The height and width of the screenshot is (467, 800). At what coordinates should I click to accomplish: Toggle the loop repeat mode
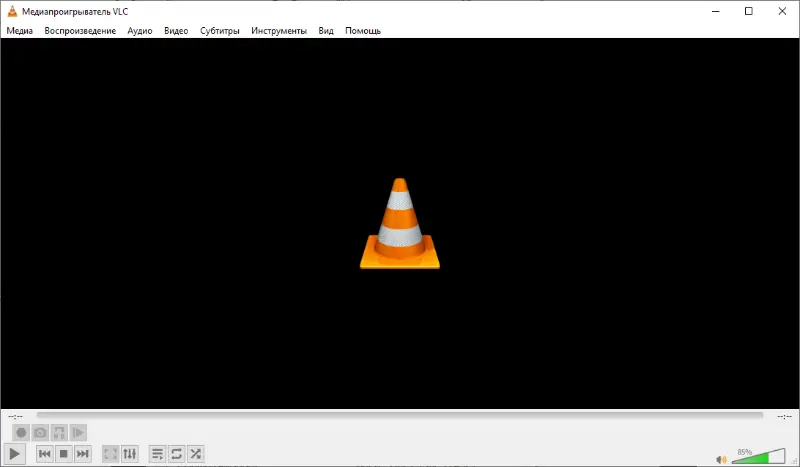[177, 454]
